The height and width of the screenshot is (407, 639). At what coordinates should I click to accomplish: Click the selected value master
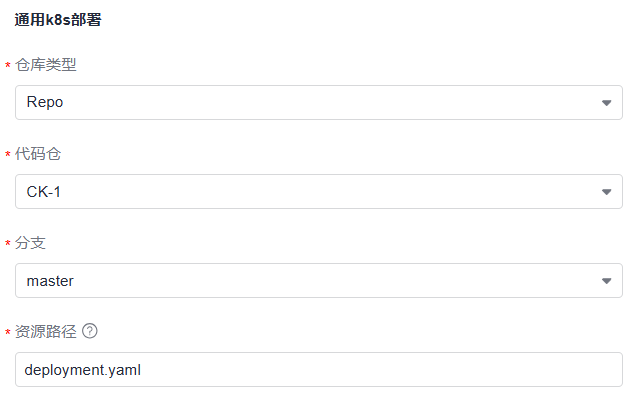[x=50, y=281]
